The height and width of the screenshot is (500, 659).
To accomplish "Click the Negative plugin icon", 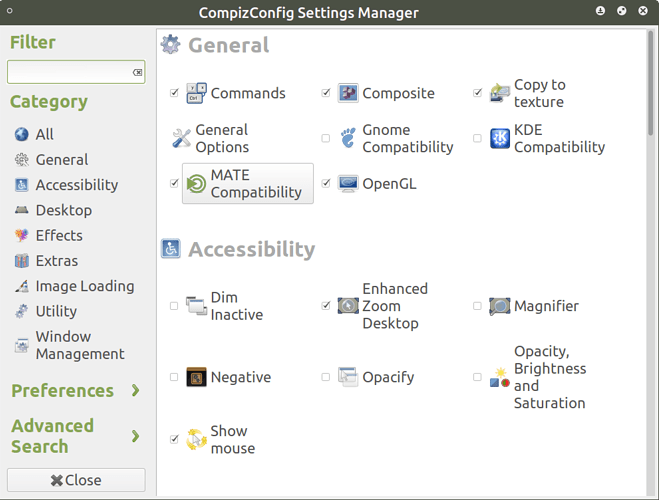I will click(x=196, y=377).
